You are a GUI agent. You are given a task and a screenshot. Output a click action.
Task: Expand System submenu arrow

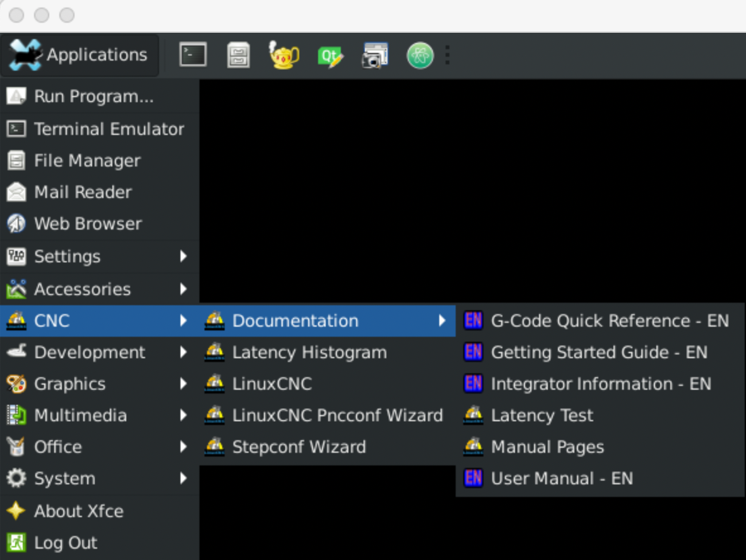click(x=183, y=478)
